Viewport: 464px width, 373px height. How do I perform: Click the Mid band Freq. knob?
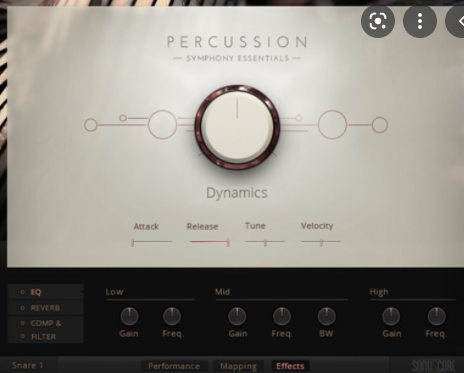(282, 316)
